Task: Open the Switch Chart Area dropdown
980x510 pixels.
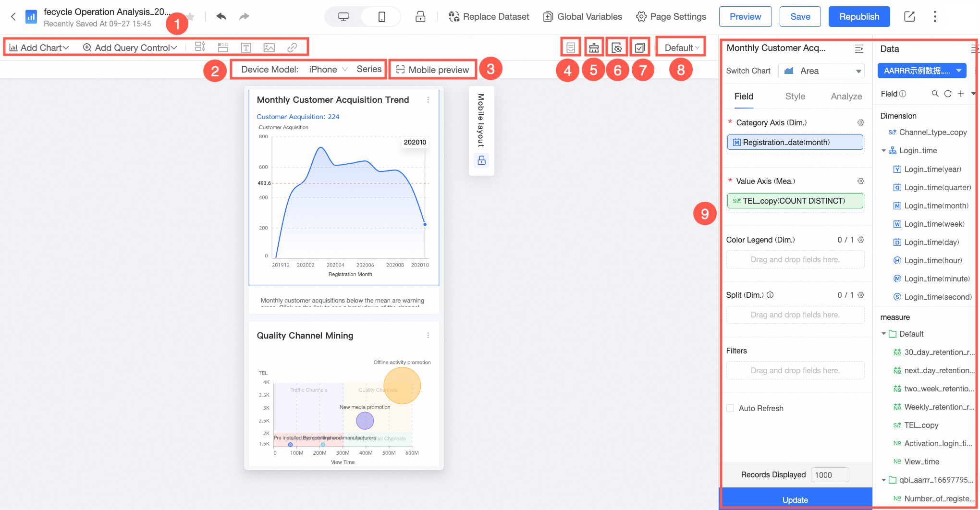Action: point(821,71)
